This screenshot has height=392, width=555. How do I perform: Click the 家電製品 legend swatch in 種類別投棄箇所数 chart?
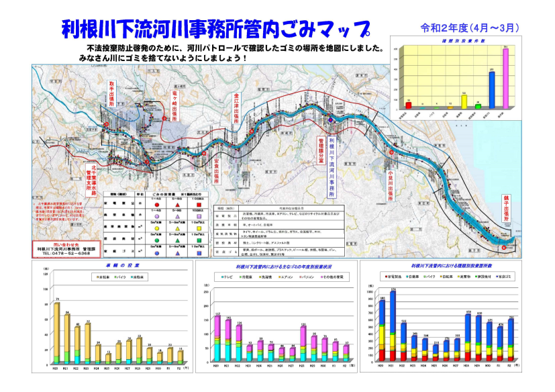pos(386,277)
